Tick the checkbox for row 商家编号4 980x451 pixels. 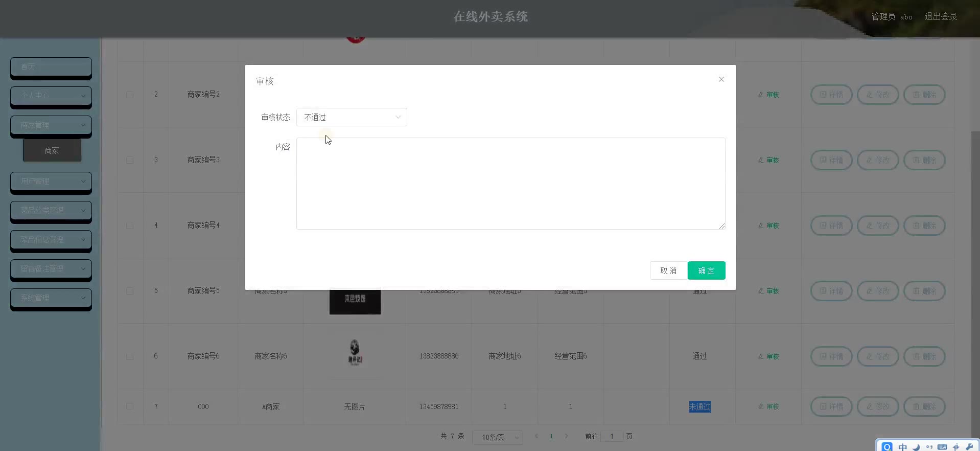click(130, 225)
